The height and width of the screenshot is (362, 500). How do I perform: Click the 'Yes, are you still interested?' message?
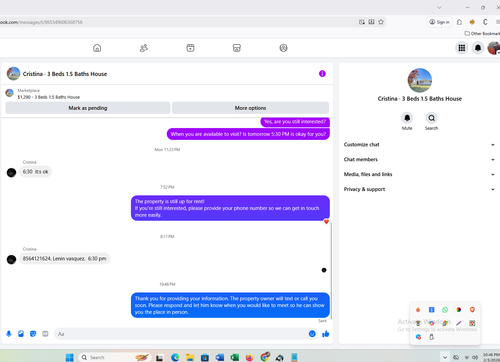pyautogui.click(x=295, y=122)
